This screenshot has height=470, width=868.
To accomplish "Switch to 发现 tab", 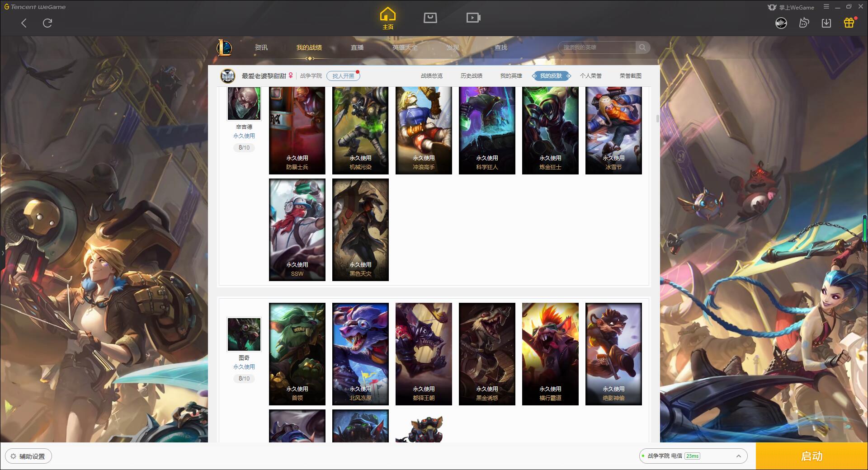I will point(453,47).
